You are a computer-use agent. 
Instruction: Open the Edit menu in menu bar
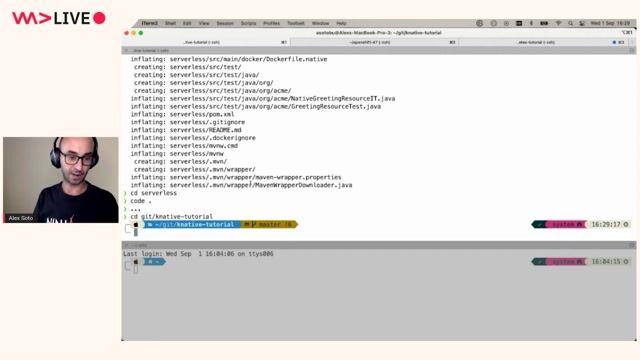click(x=187, y=23)
